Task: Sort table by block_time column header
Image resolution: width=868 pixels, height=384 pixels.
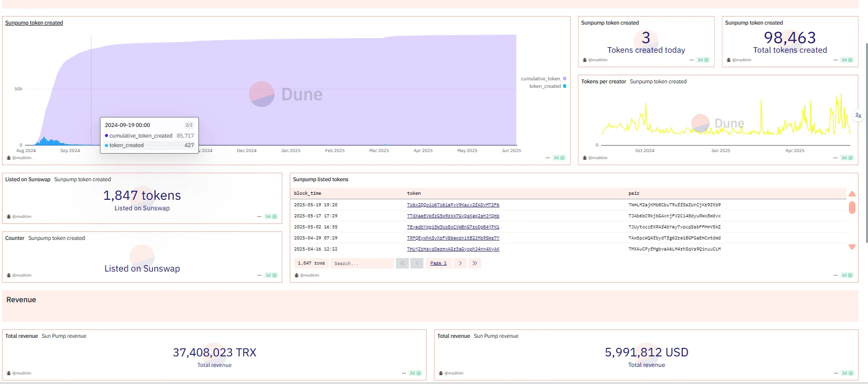Action: coord(307,193)
